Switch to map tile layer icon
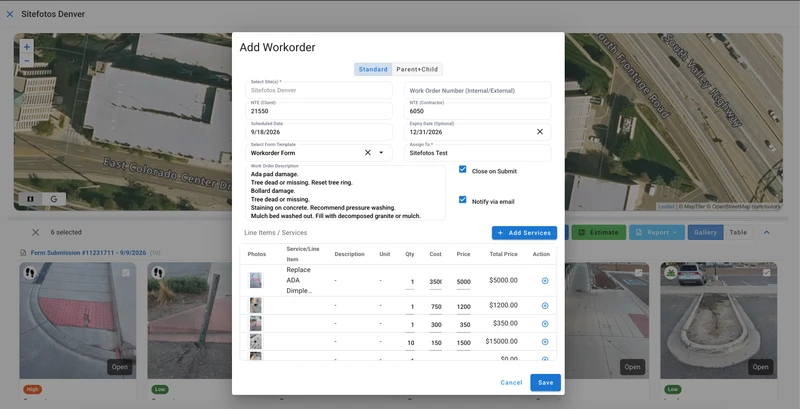Image resolution: width=800 pixels, height=409 pixels. (x=31, y=199)
